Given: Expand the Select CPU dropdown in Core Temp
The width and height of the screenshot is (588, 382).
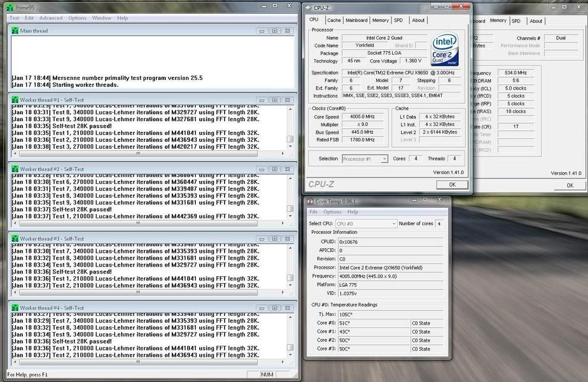Looking at the screenshot, I should point(394,223).
